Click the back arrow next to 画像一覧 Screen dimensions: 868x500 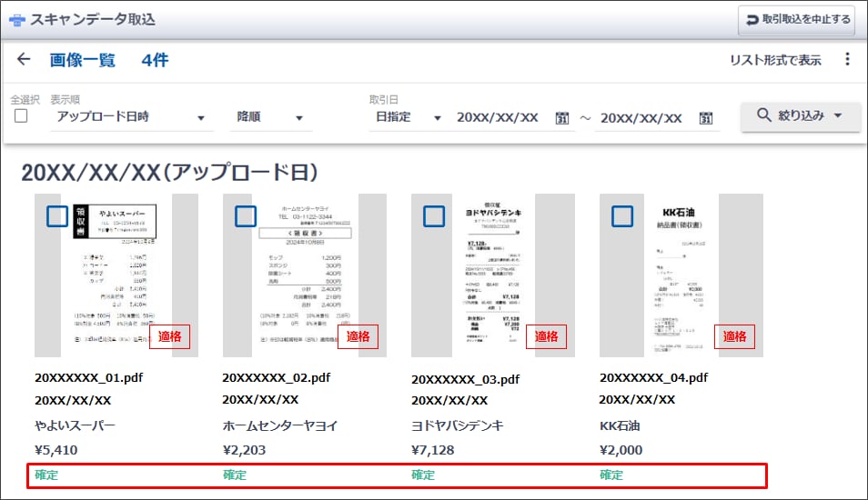pos(24,60)
